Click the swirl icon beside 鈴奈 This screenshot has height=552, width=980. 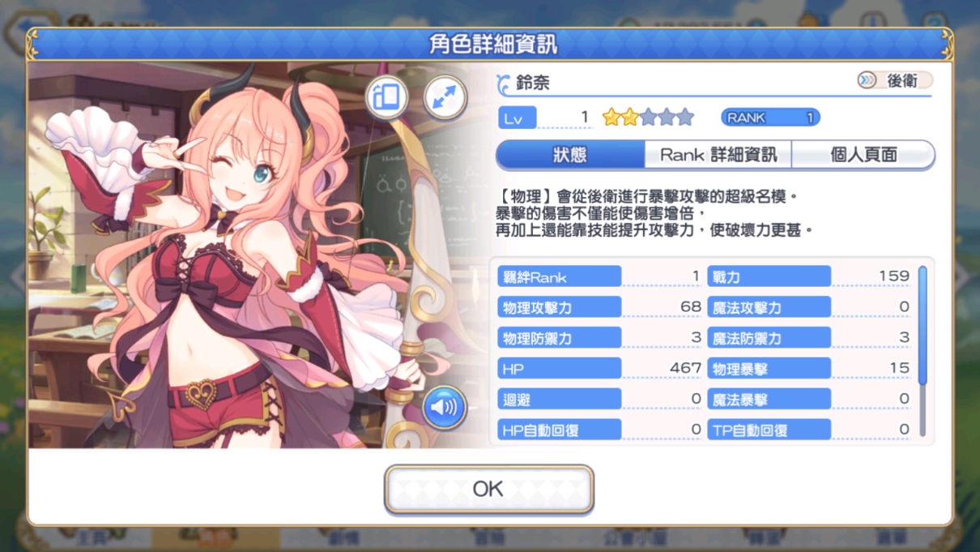505,83
